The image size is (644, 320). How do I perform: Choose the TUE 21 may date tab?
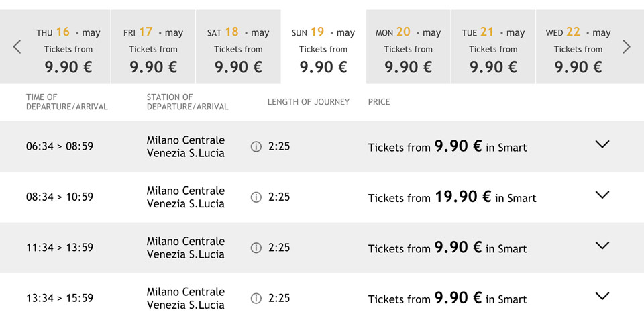tap(493, 48)
